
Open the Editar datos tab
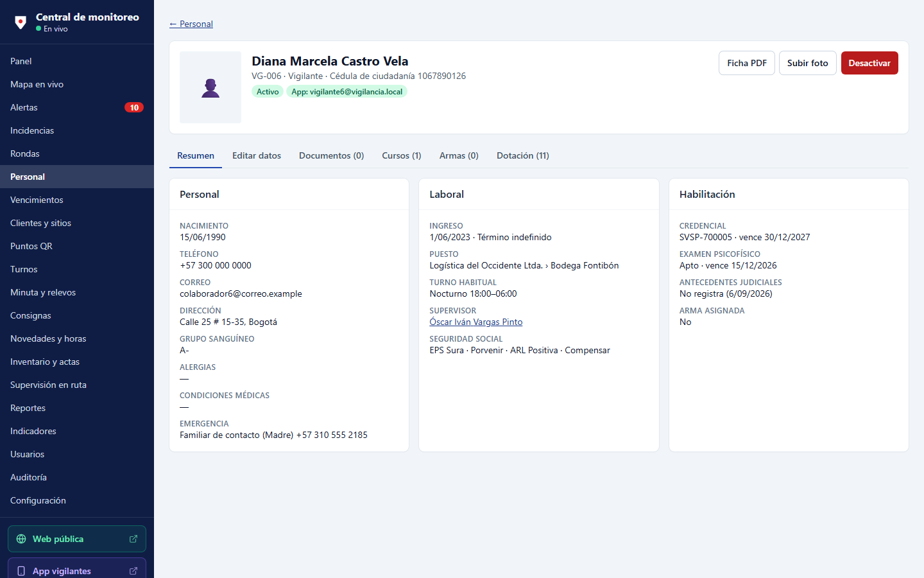click(257, 155)
